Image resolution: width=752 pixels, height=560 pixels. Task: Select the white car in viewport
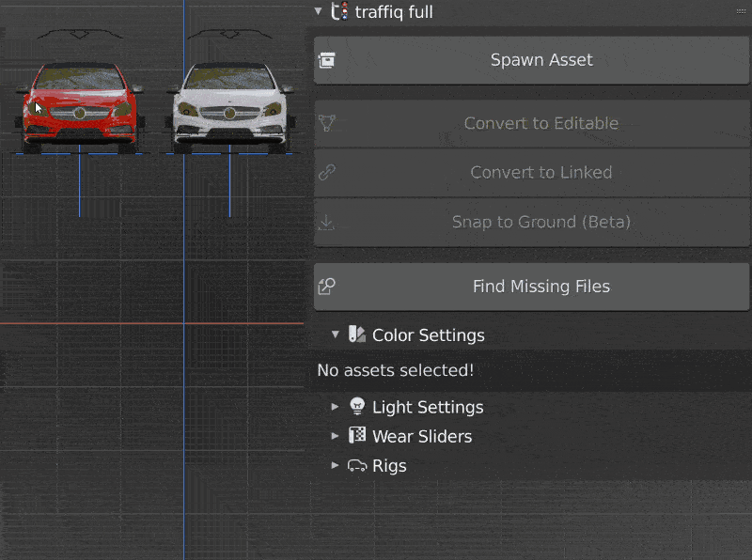(230, 107)
